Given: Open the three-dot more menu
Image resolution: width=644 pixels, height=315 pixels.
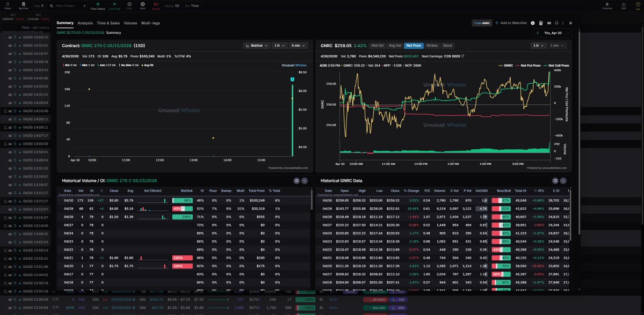Looking at the screenshot, I should tap(563, 24).
